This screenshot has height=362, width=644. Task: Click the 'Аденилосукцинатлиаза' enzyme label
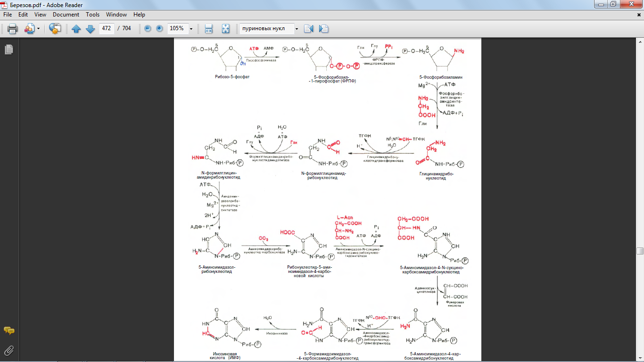pos(425,289)
